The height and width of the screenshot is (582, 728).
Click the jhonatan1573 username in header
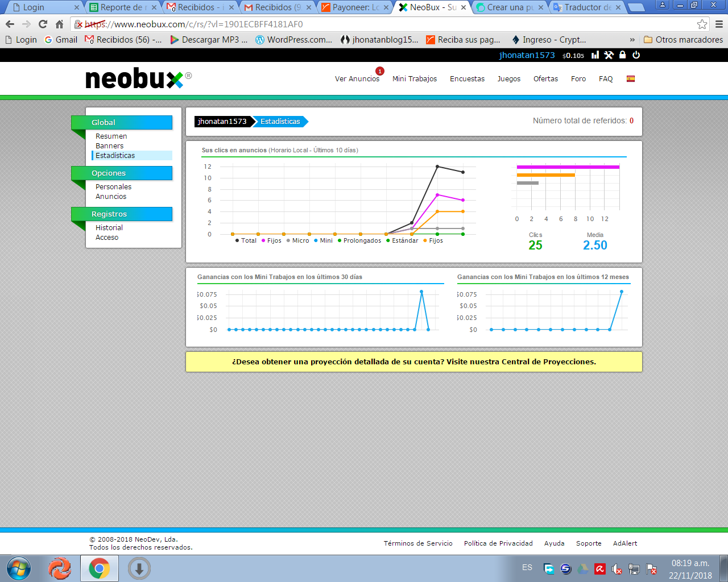tap(527, 55)
